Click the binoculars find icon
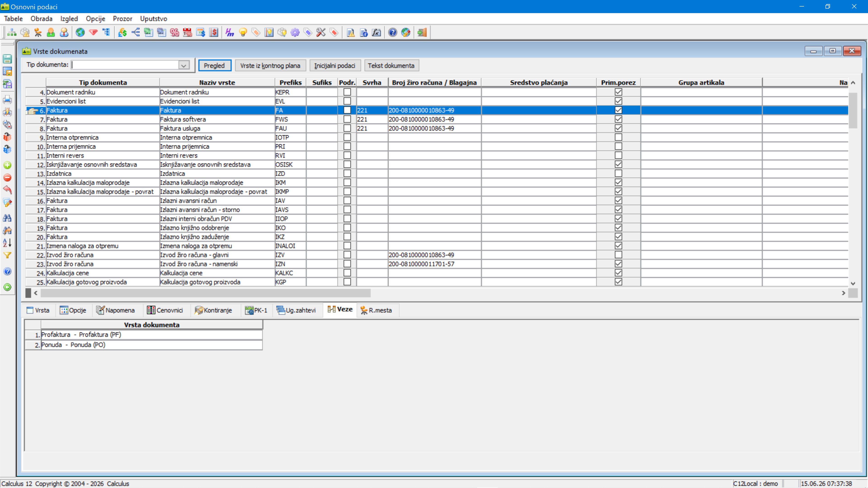 (7, 218)
